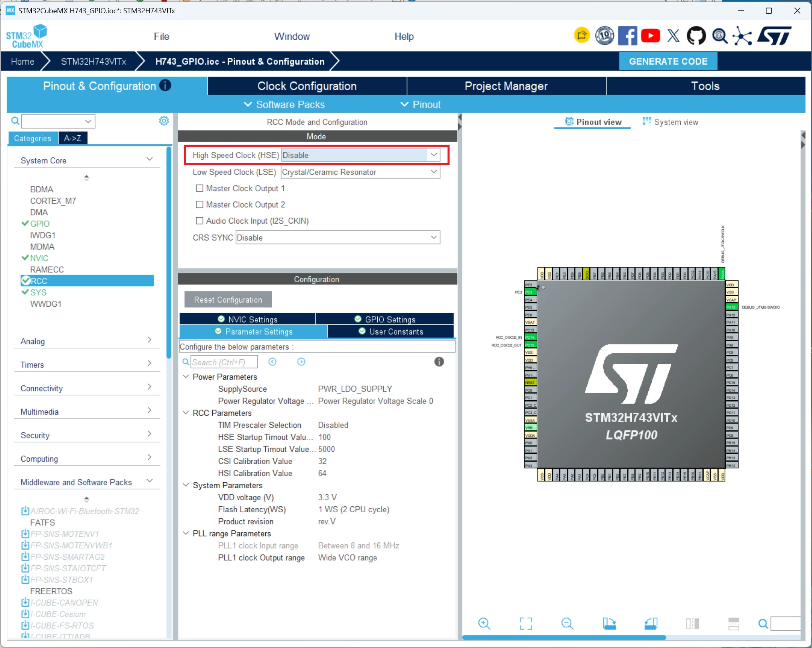Viewport: 812px width, 648px height.
Task: Select SYS in the System Core list
Action: pyautogui.click(x=38, y=292)
